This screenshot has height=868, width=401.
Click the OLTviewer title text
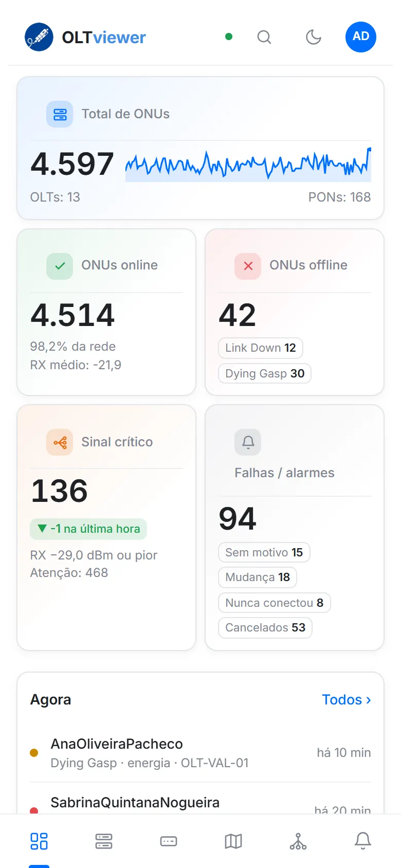coord(104,38)
